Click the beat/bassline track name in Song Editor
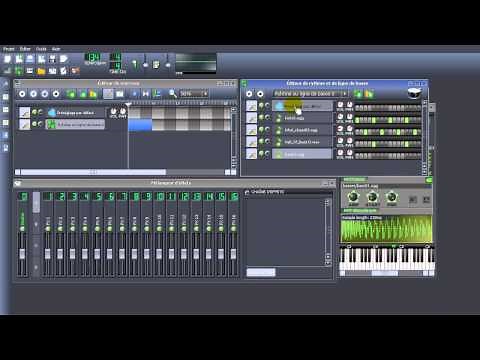 (75, 124)
